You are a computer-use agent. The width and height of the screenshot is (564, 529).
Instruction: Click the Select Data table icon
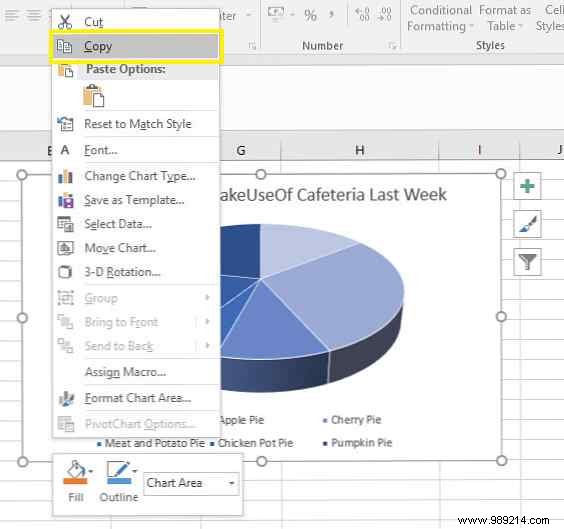[x=65, y=224]
